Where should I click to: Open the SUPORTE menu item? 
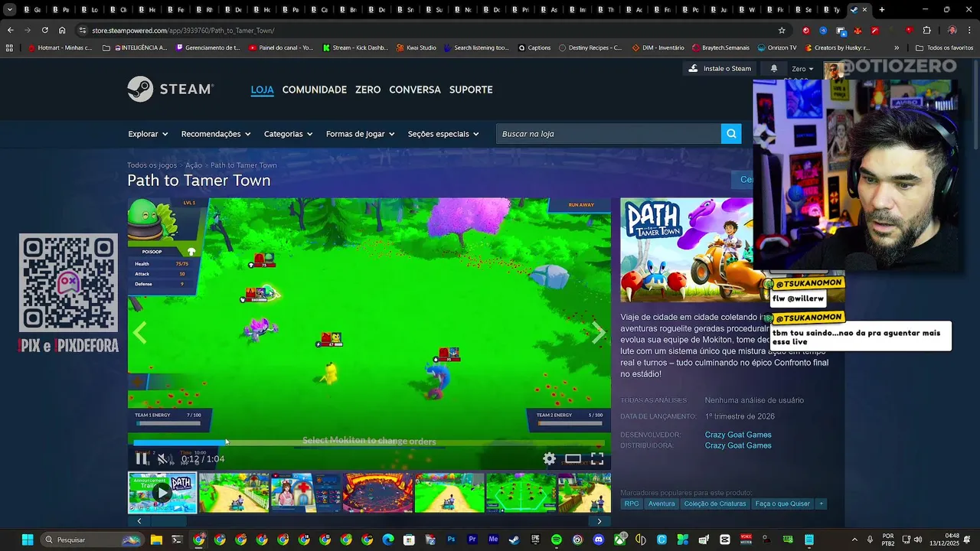[471, 90]
